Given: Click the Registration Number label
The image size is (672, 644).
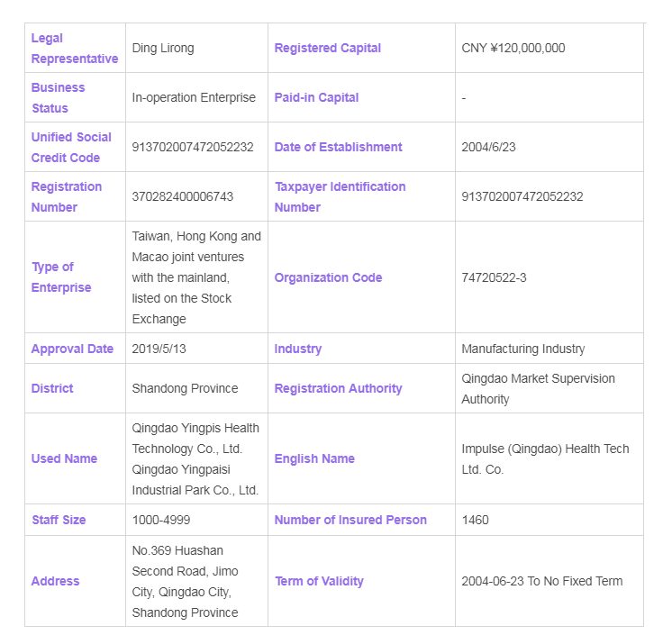Looking at the screenshot, I should [67, 197].
